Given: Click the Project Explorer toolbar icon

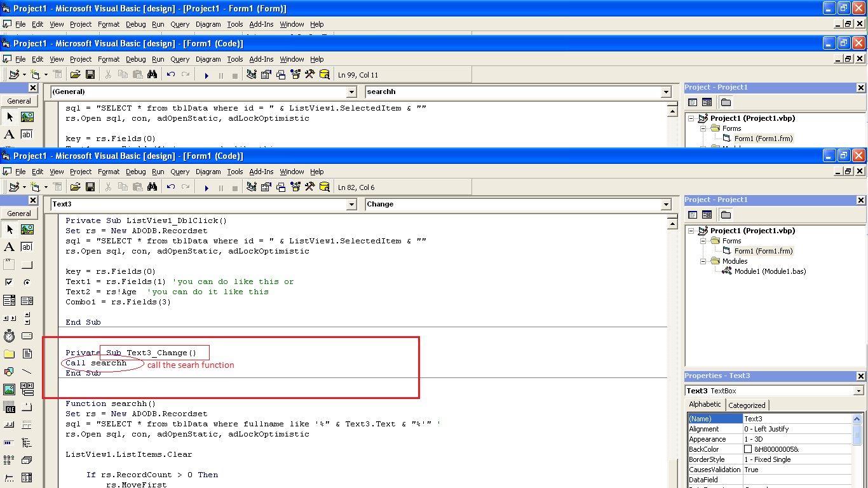Looking at the screenshot, I should click(250, 186).
